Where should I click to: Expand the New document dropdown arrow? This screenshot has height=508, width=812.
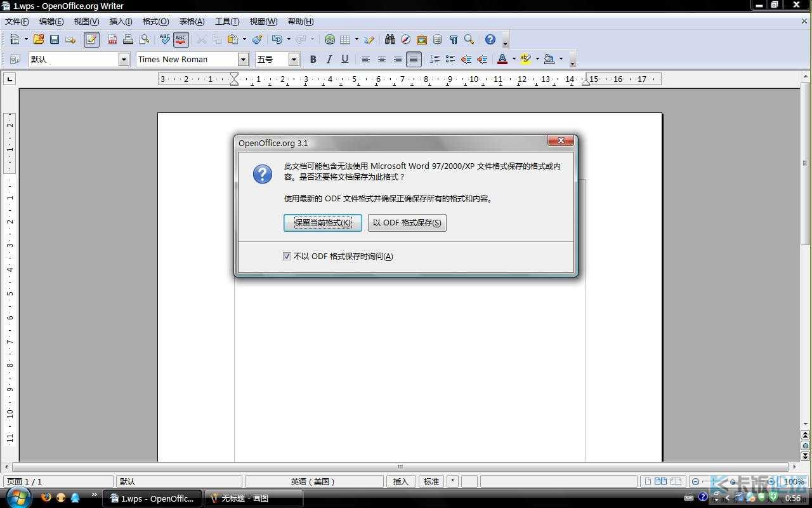tap(26, 39)
